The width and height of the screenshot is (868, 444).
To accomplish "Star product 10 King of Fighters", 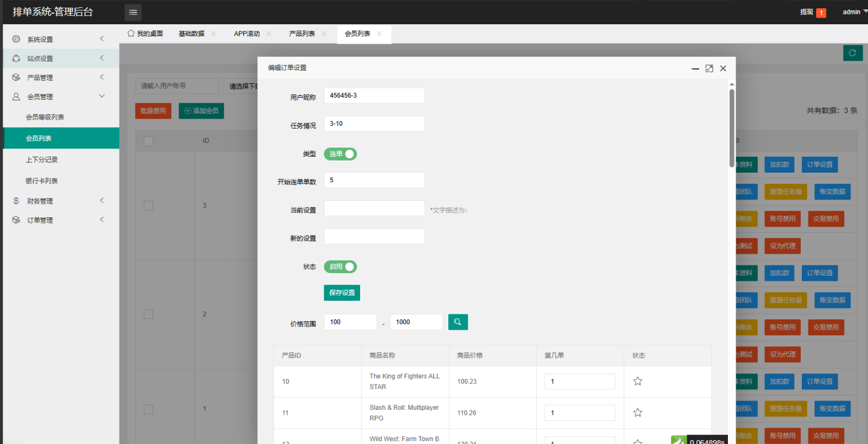I will (637, 381).
